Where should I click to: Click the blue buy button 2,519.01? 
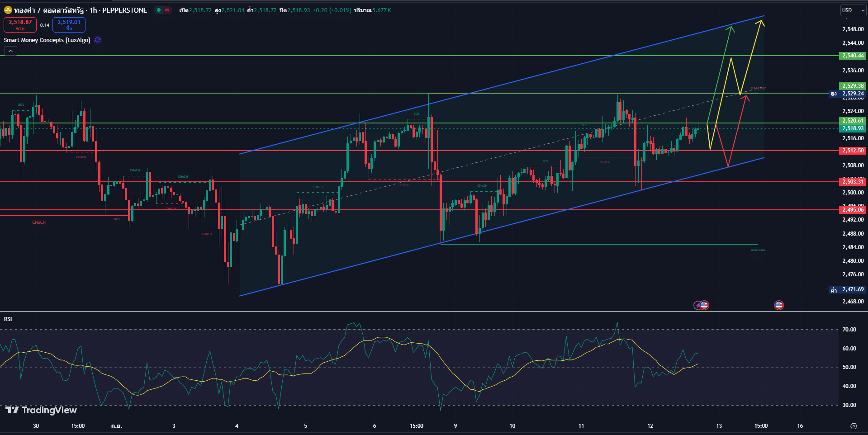pos(69,24)
